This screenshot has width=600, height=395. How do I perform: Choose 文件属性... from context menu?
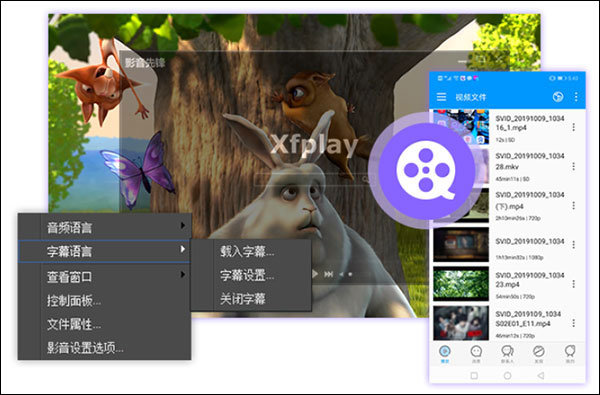coord(104,325)
